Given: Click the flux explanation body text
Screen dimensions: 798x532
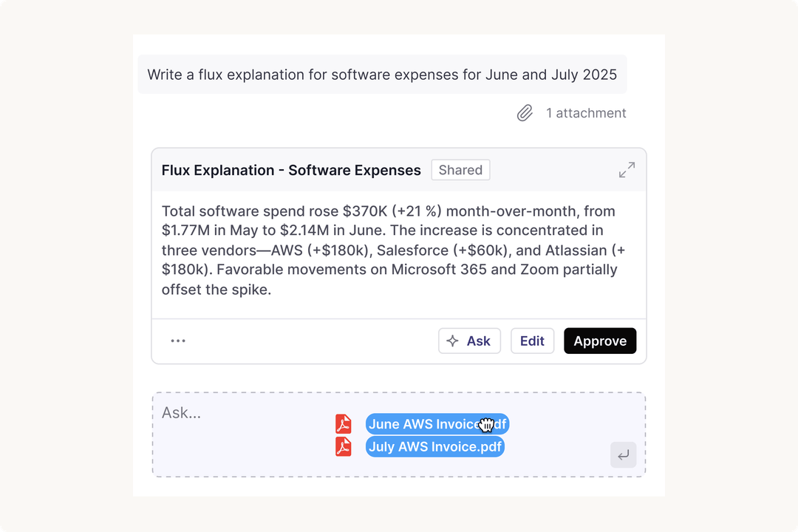Looking at the screenshot, I should [393, 250].
